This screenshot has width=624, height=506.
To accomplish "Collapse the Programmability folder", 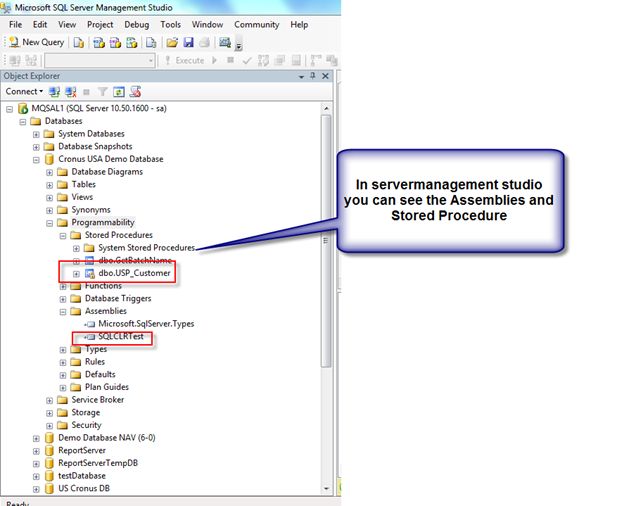I will click(49, 223).
